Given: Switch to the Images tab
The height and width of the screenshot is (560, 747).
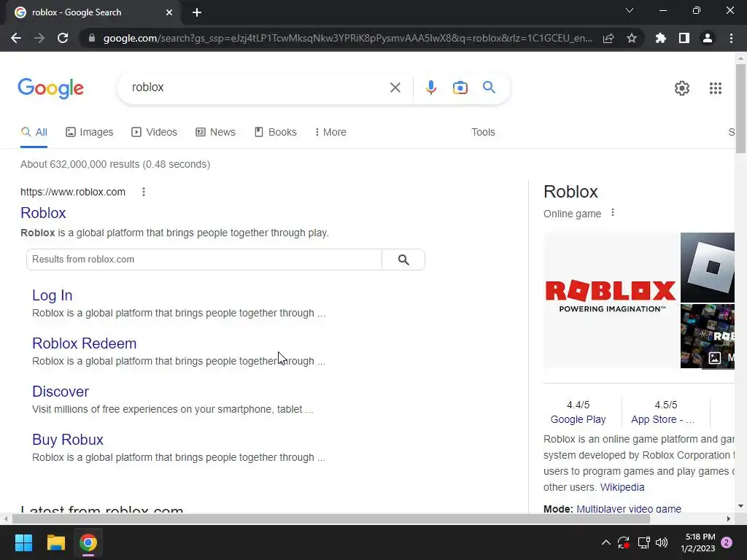Looking at the screenshot, I should tap(90, 132).
